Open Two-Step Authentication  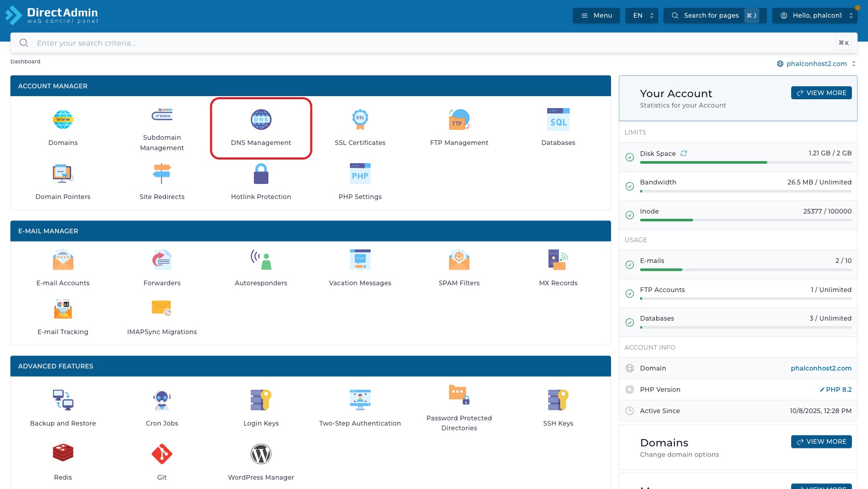pyautogui.click(x=360, y=408)
